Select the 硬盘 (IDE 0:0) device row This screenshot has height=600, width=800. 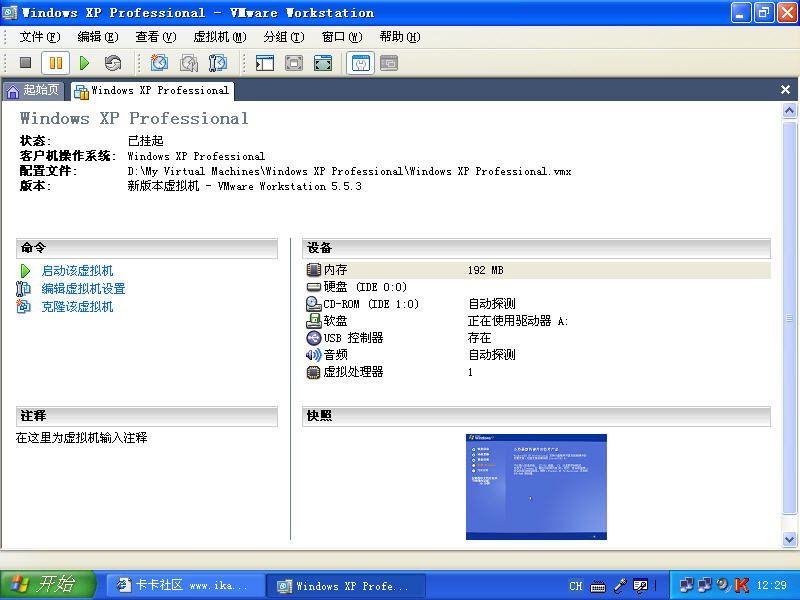coord(536,287)
